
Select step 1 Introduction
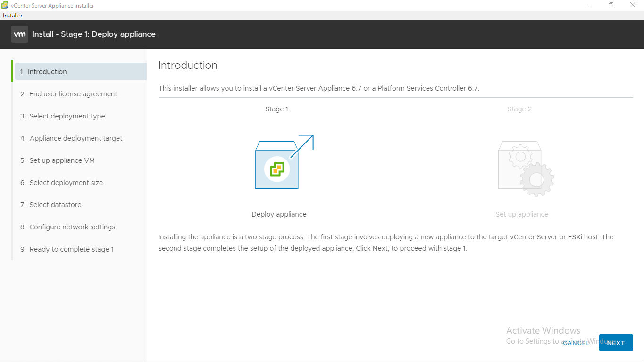tap(81, 72)
